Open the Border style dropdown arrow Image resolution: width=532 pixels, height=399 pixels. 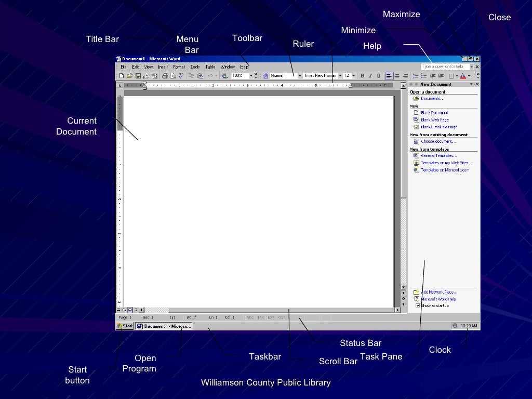[x=457, y=76]
